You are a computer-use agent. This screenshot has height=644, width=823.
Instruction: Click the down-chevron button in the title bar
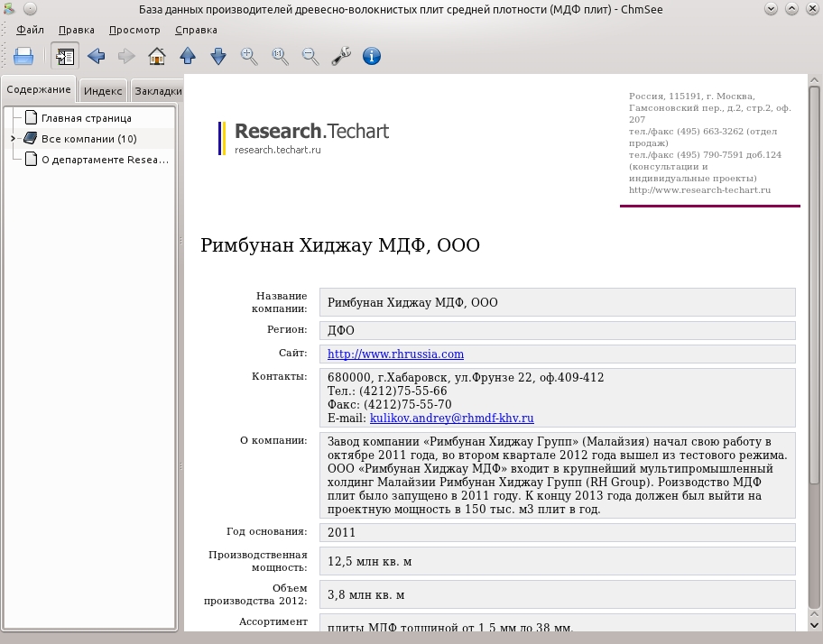point(771,9)
